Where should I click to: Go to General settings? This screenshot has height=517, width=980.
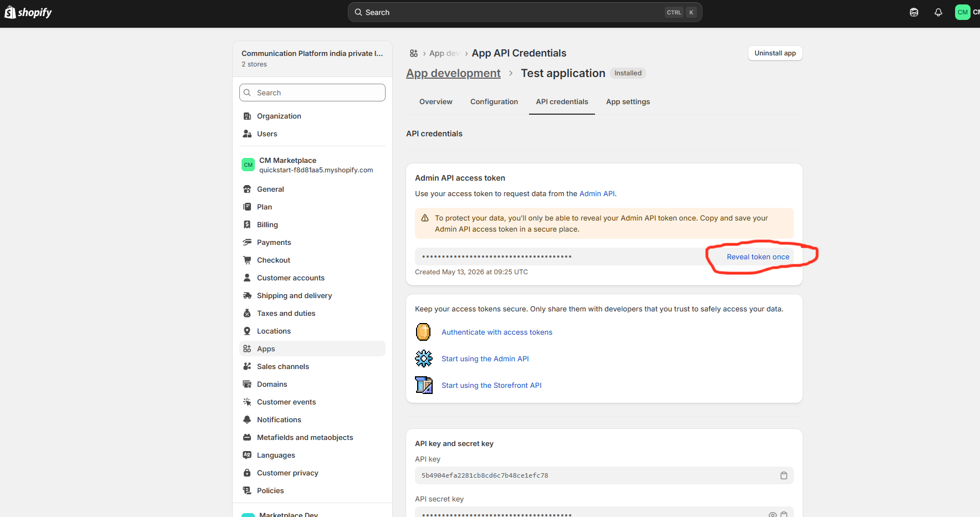pos(312,189)
